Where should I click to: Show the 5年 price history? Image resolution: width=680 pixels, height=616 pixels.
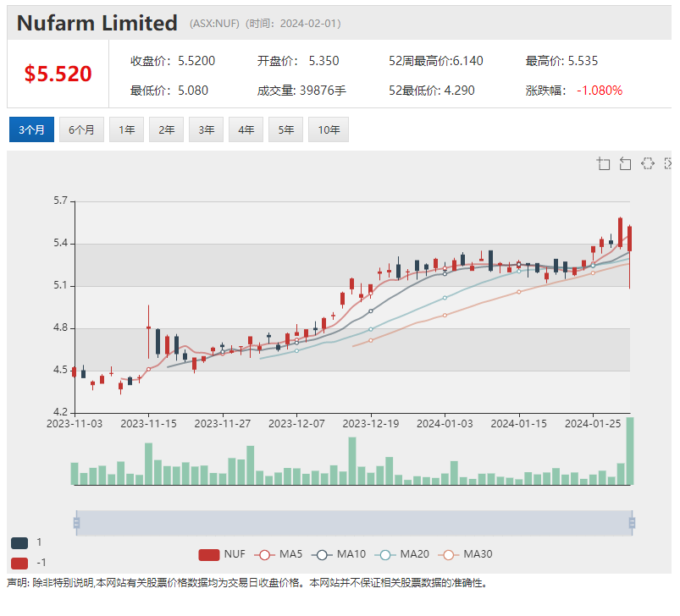point(285,129)
